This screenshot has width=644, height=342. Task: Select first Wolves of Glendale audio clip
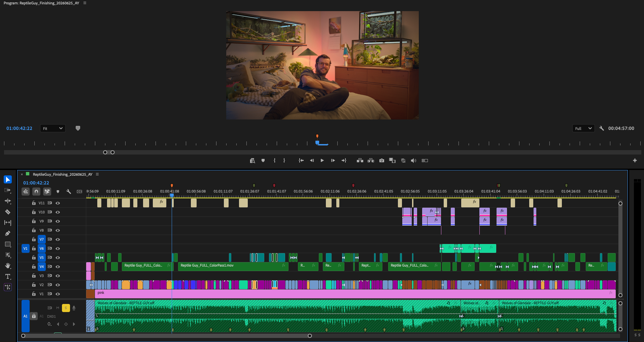pyautogui.click(x=278, y=316)
